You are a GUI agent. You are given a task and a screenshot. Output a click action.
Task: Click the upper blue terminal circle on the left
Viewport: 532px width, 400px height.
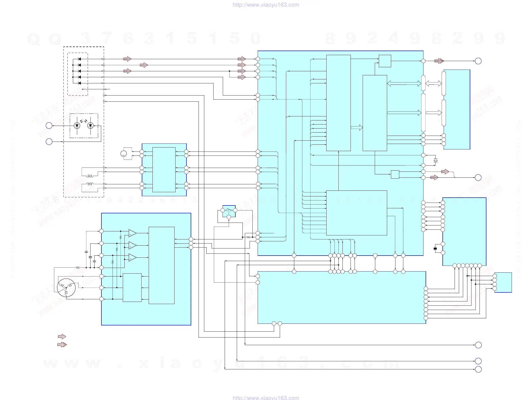49,126
